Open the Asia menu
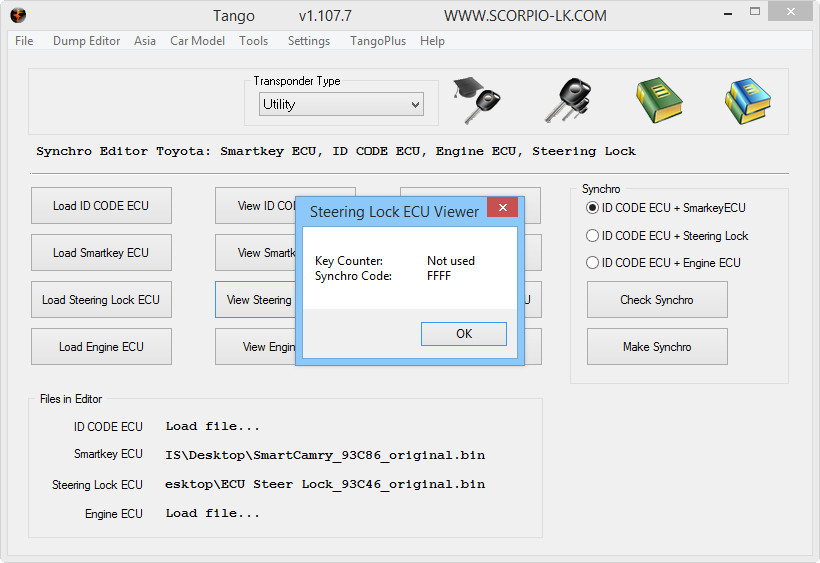Screen dimensions: 820x563 (145, 41)
